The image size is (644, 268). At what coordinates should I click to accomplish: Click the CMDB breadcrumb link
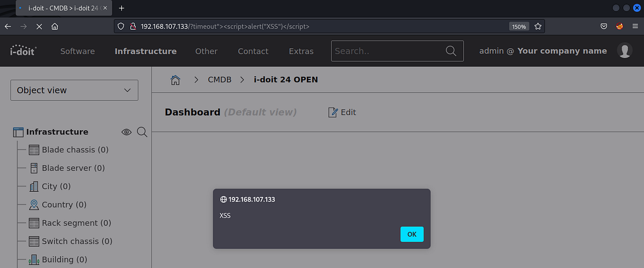coord(219,79)
